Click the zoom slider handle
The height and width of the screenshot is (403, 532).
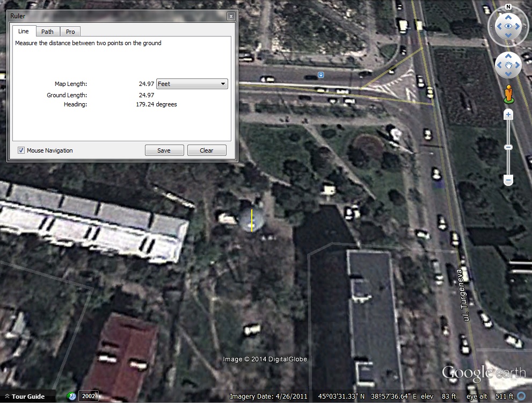508,147
